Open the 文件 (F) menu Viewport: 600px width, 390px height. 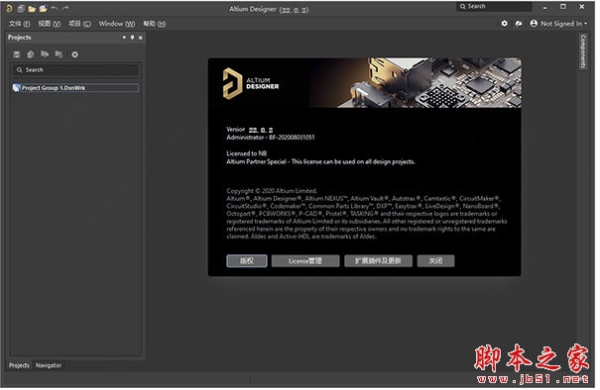click(x=19, y=24)
